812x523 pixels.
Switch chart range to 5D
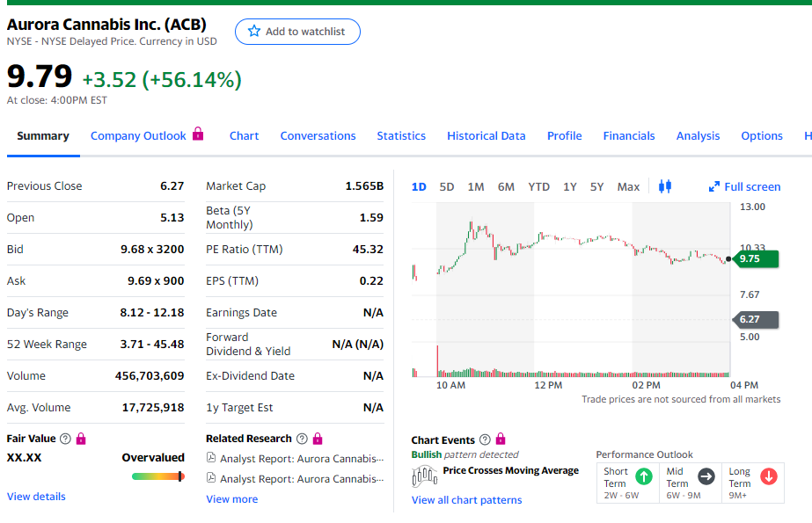[447, 186]
